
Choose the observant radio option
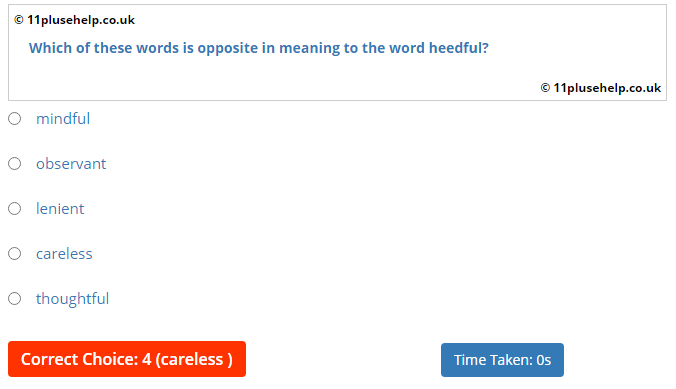pos(15,163)
